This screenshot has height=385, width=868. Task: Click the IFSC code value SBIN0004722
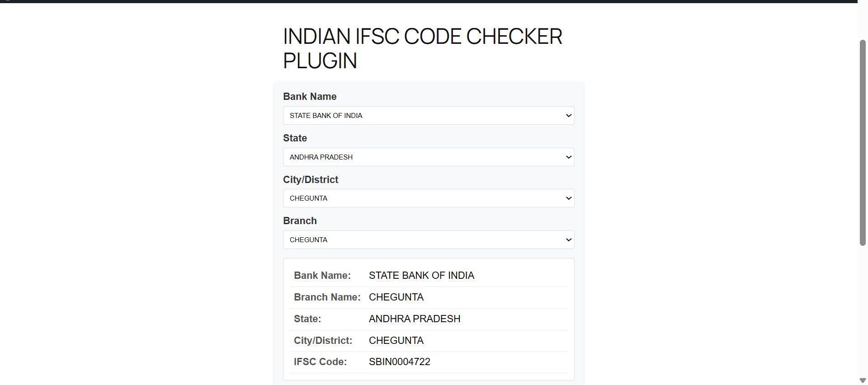399,362
